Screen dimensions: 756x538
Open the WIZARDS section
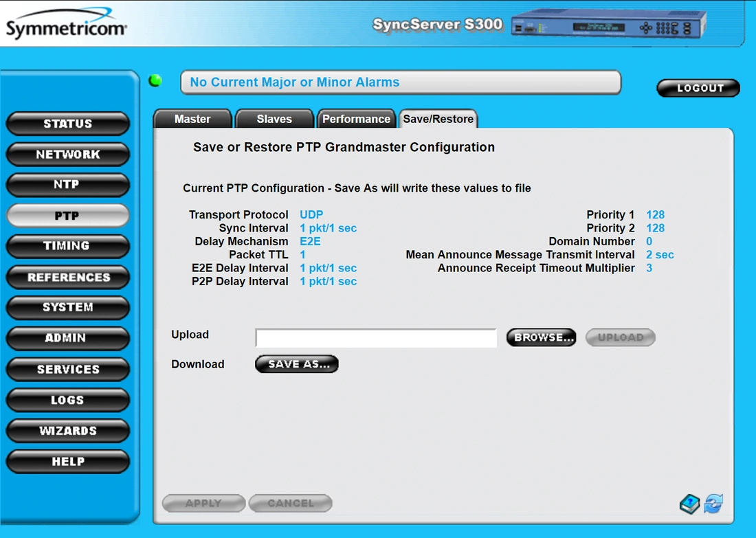pyautogui.click(x=67, y=431)
